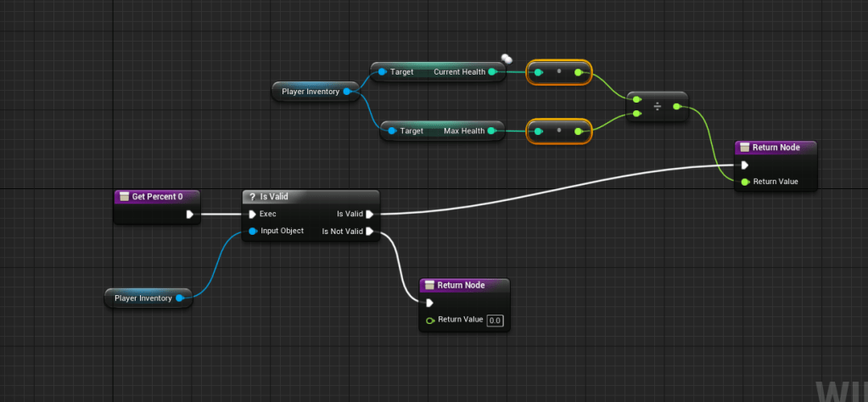Click exec pin of Return Node with 0.0 value
The height and width of the screenshot is (402, 868).
tap(429, 303)
